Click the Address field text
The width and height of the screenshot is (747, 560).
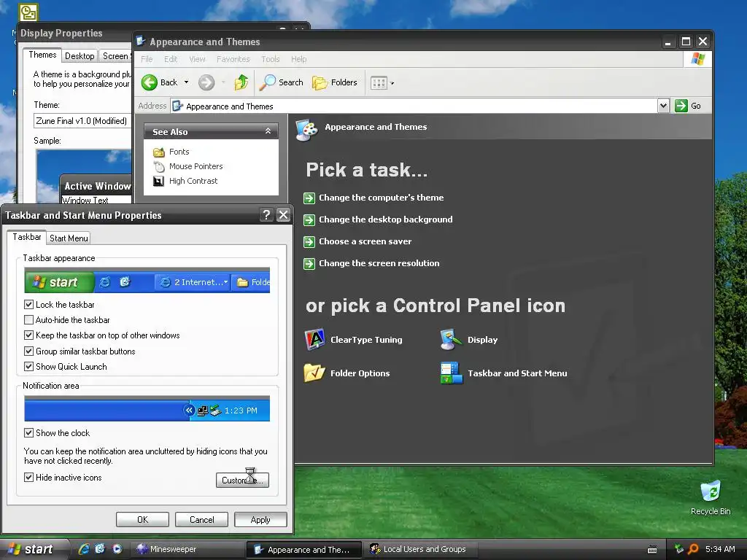[229, 106]
